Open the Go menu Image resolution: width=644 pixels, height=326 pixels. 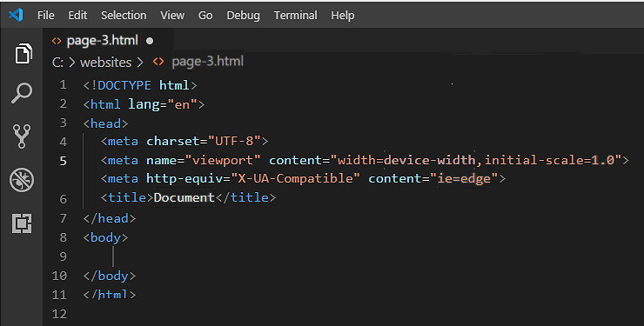(205, 15)
